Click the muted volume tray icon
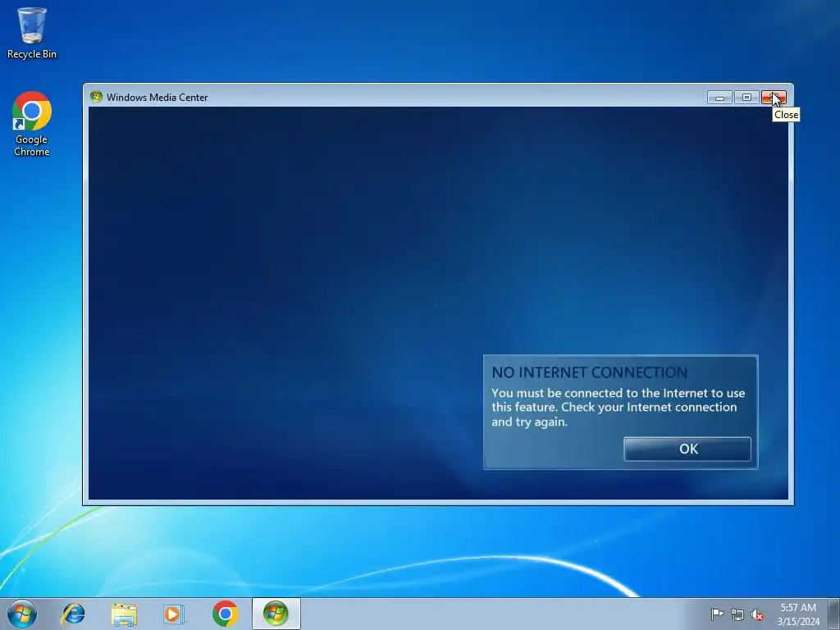Screen dimensions: 840x630 (757, 614)
